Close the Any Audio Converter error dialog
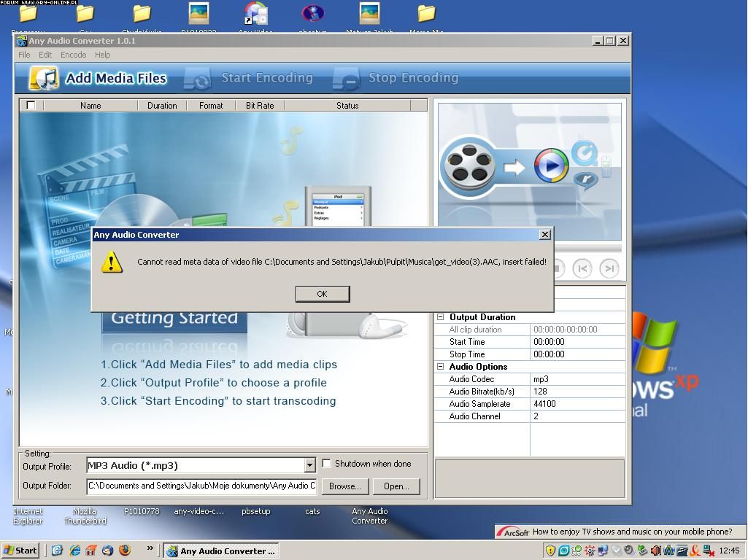The width and height of the screenshot is (748, 560). (x=545, y=235)
